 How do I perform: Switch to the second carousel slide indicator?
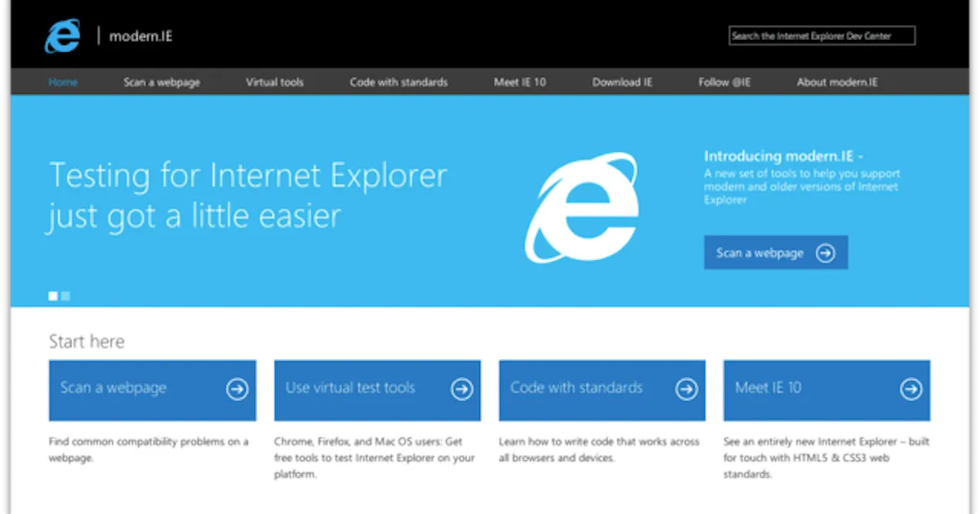click(65, 296)
